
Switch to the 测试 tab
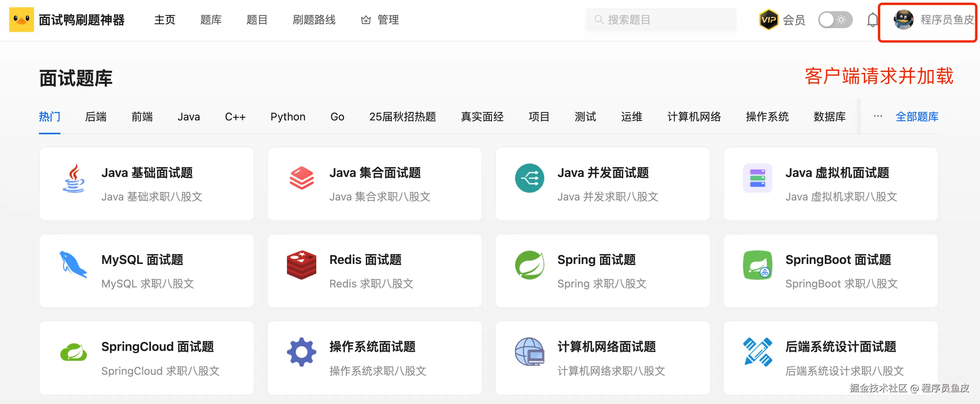pos(586,117)
